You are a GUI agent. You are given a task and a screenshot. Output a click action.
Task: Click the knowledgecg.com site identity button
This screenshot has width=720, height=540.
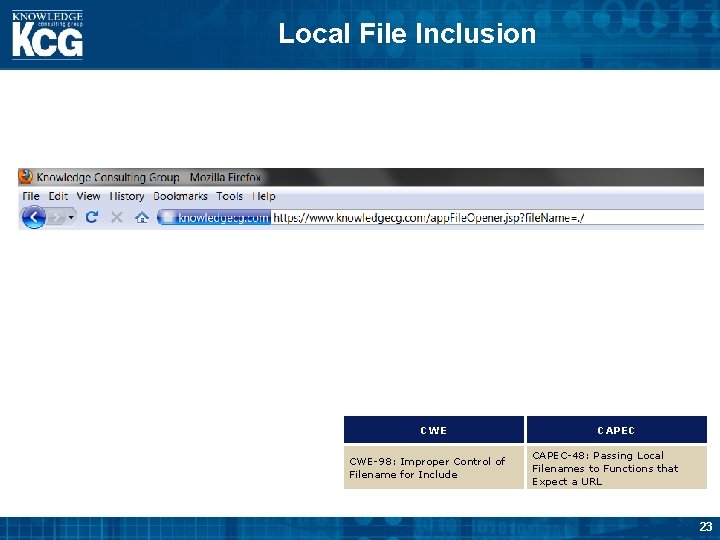pyautogui.click(x=215, y=217)
